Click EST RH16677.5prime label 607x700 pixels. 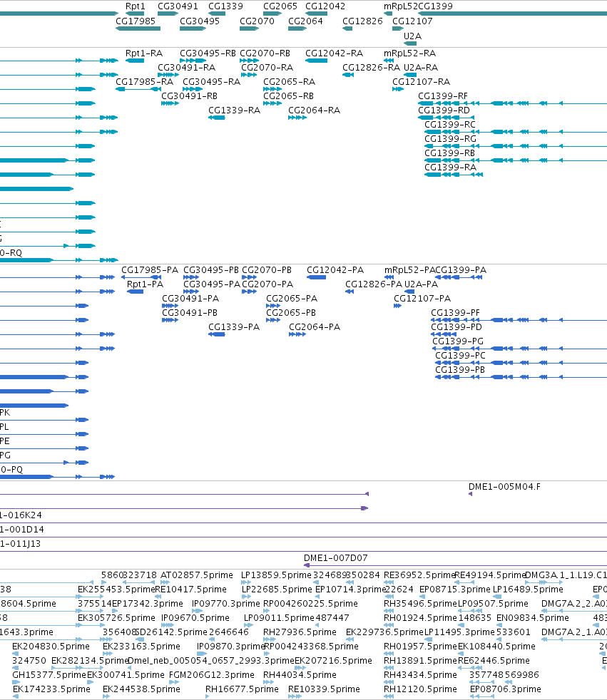tap(242, 689)
